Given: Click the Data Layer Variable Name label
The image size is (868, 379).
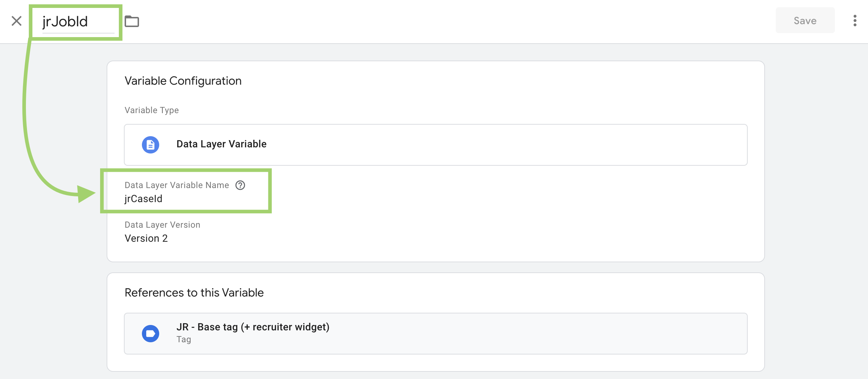Looking at the screenshot, I should click(176, 185).
